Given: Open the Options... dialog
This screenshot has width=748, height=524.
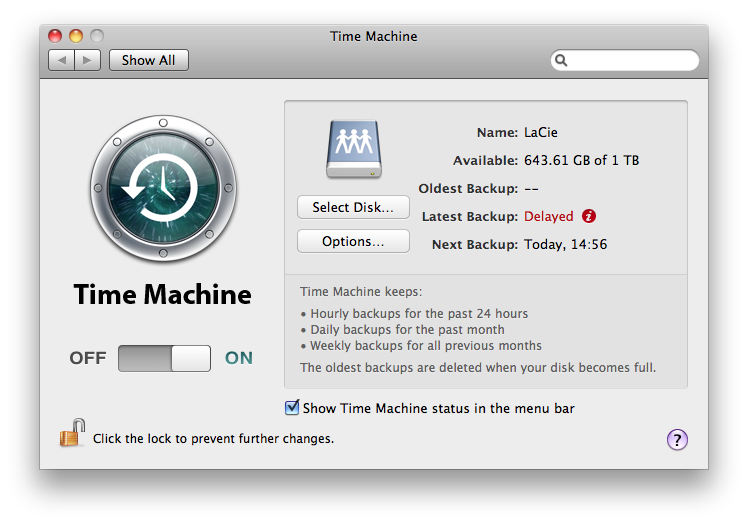Looking at the screenshot, I should [353, 241].
